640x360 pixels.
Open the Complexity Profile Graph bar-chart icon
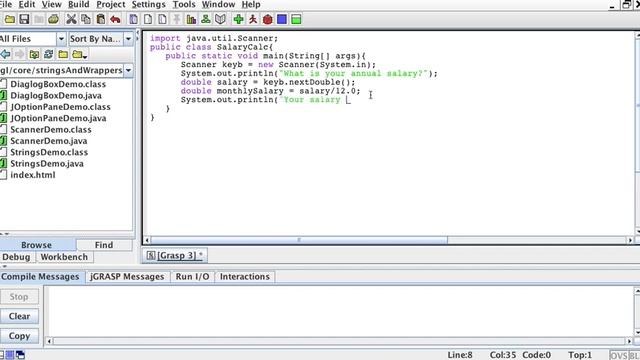[x=191, y=19]
